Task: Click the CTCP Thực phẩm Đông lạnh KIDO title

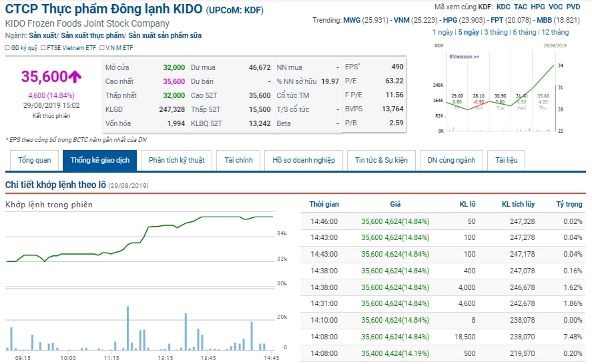Action: [x=104, y=9]
